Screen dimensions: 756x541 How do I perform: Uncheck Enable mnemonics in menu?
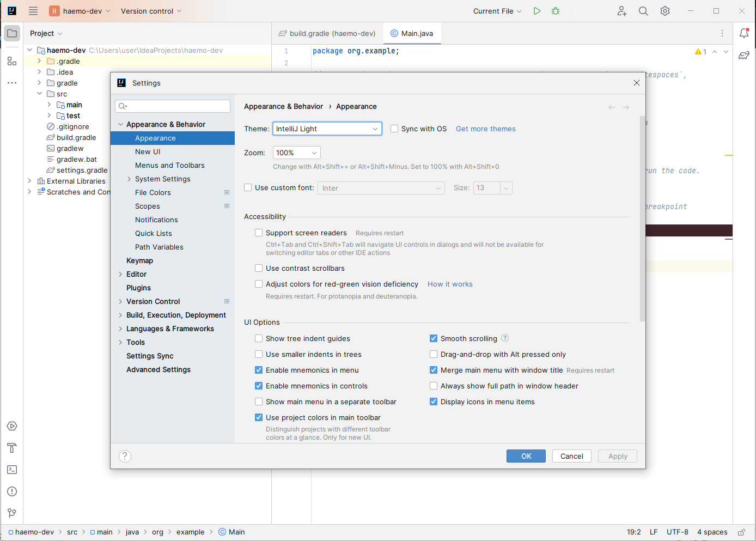(x=259, y=370)
